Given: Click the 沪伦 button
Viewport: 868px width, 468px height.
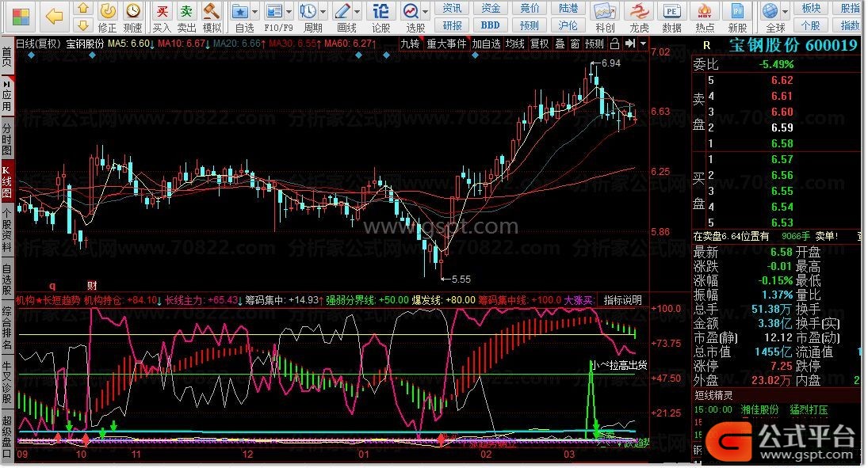Looking at the screenshot, I should (568, 25).
